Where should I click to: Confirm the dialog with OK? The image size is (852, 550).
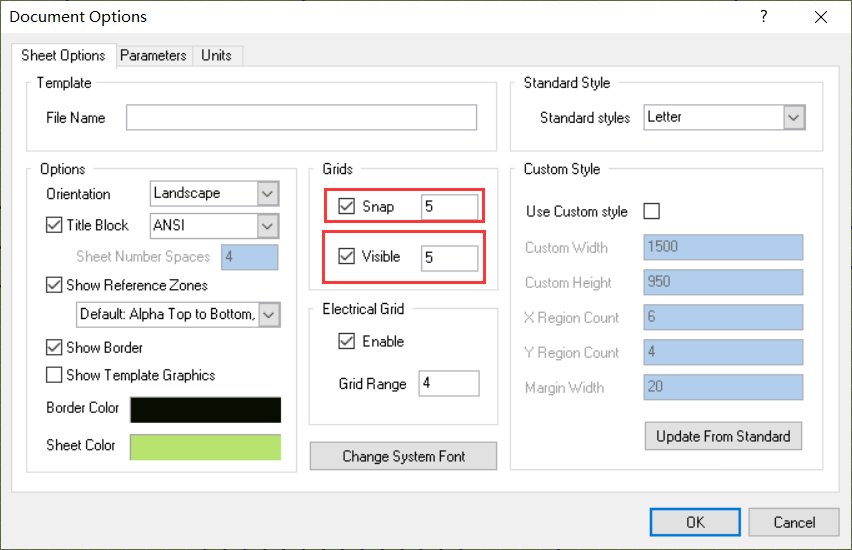695,522
